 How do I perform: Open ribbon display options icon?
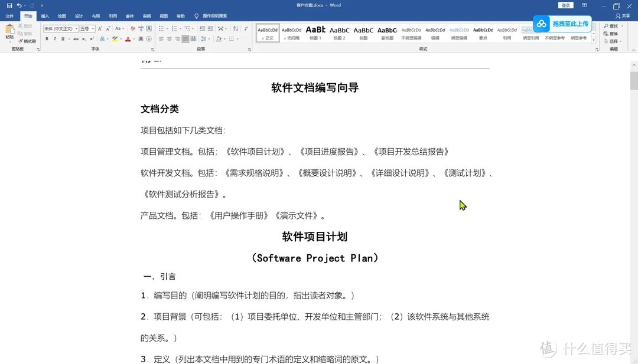[x=584, y=5]
